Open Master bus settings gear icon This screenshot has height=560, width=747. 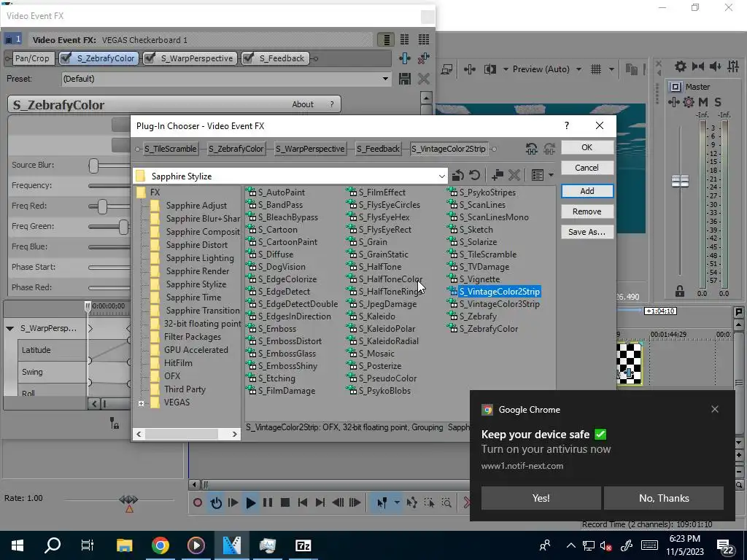[689, 102]
